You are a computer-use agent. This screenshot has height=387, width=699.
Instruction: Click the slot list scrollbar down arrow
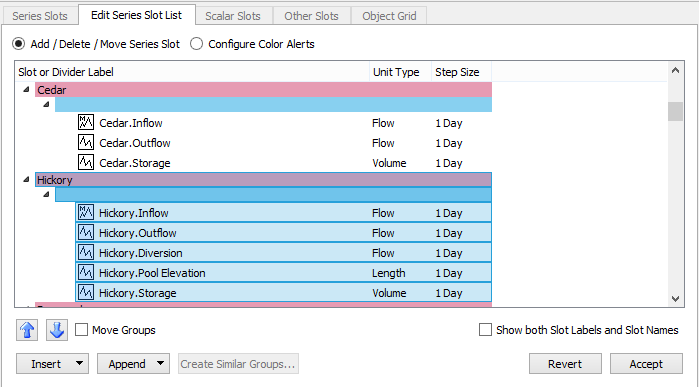(x=675, y=299)
